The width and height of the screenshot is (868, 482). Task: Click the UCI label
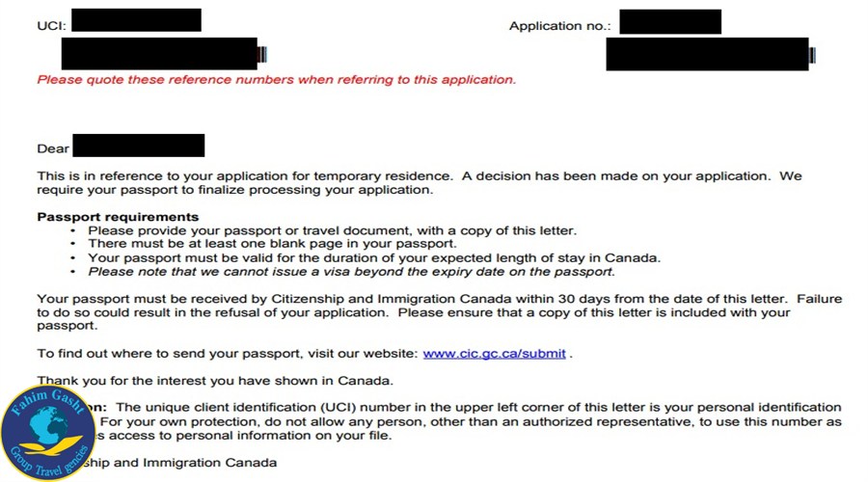pos(51,26)
